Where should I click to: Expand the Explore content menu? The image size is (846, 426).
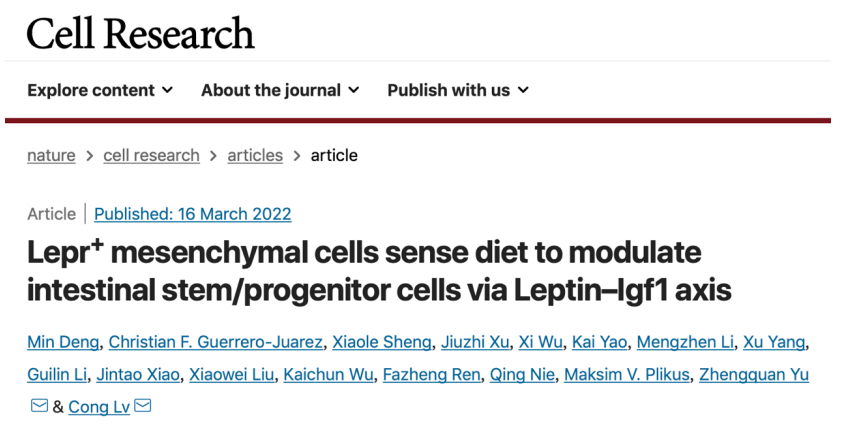coord(100,90)
